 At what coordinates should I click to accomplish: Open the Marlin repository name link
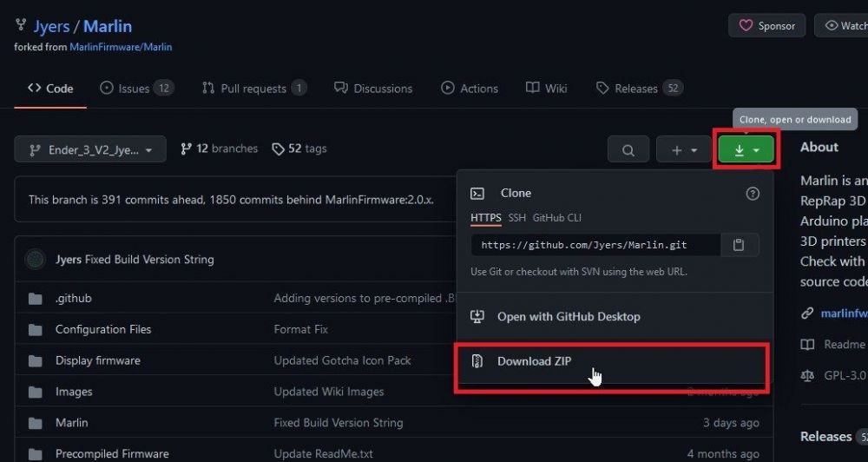[108, 26]
